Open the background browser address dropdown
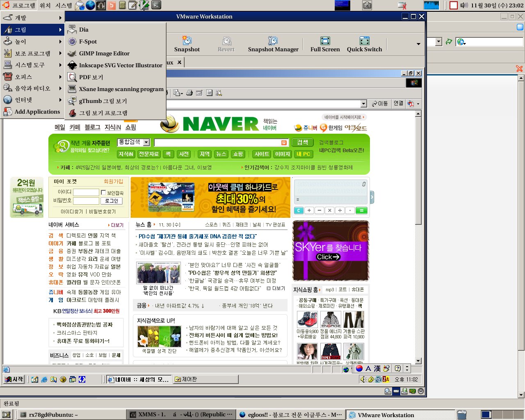 [x=439, y=41]
